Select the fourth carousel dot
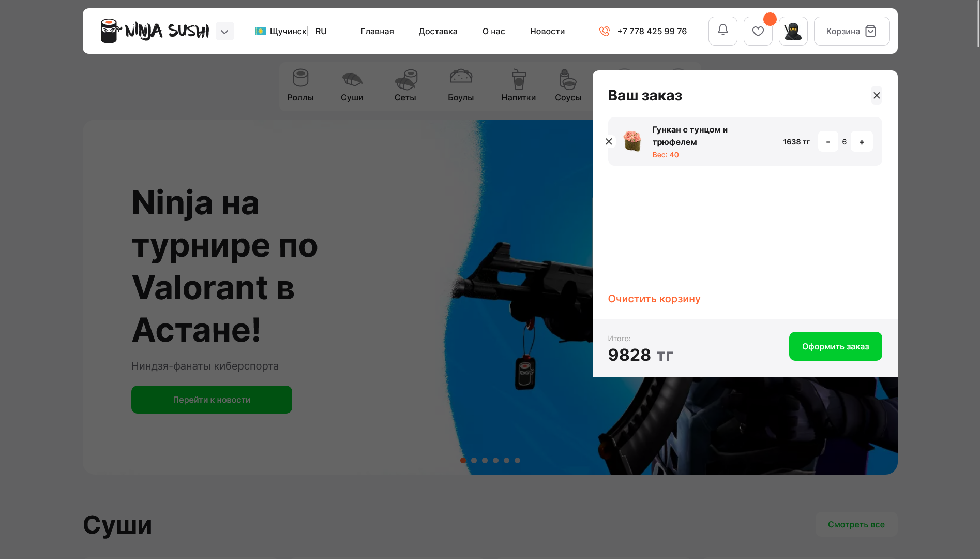 point(495,460)
